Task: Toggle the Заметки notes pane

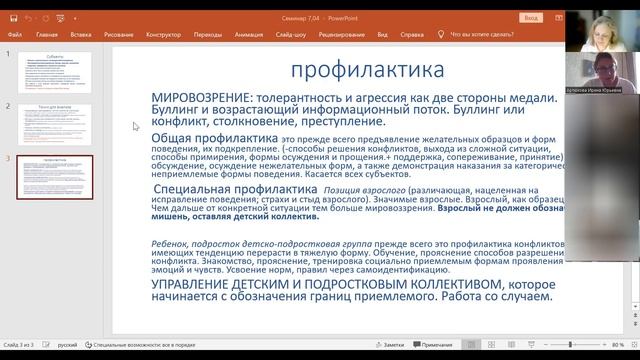Action: [390, 345]
